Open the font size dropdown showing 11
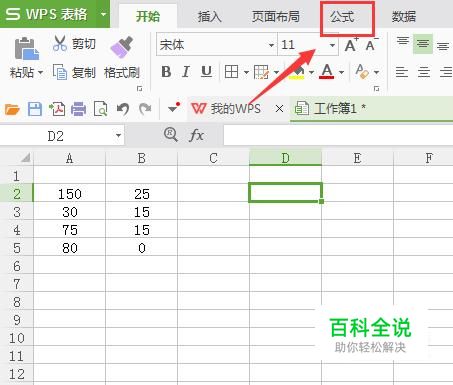Viewport: 453px width, 385px height. point(332,45)
